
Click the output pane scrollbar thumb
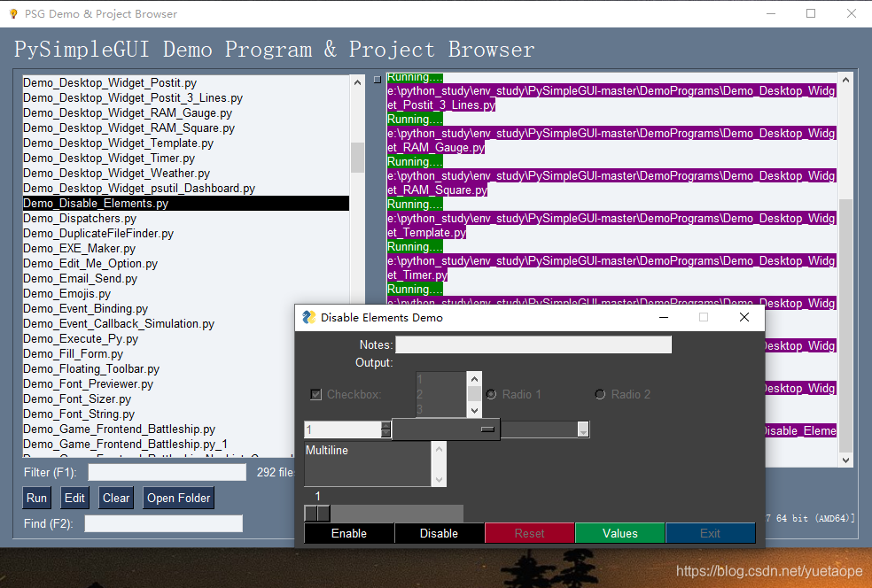point(846,325)
